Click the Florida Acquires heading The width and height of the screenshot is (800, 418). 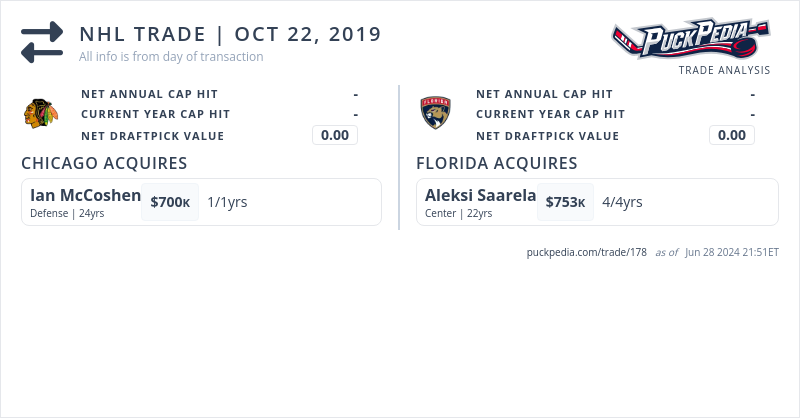coord(496,163)
